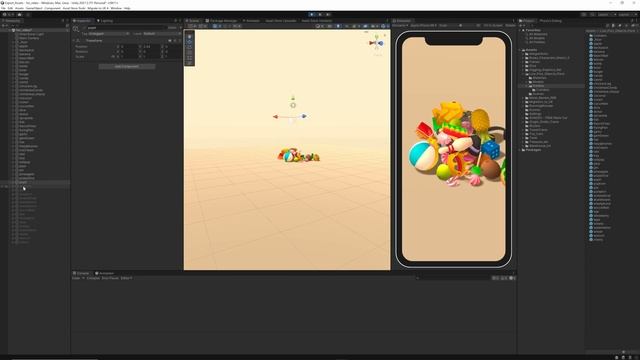Image resolution: width=640 pixels, height=360 pixels.
Task: Click the Play button in the top toolbar
Action: [x=312, y=14]
